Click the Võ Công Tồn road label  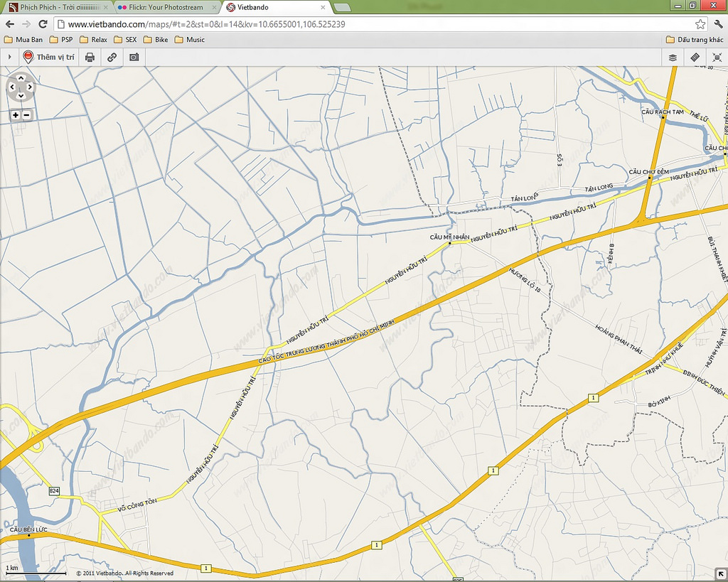(137, 505)
